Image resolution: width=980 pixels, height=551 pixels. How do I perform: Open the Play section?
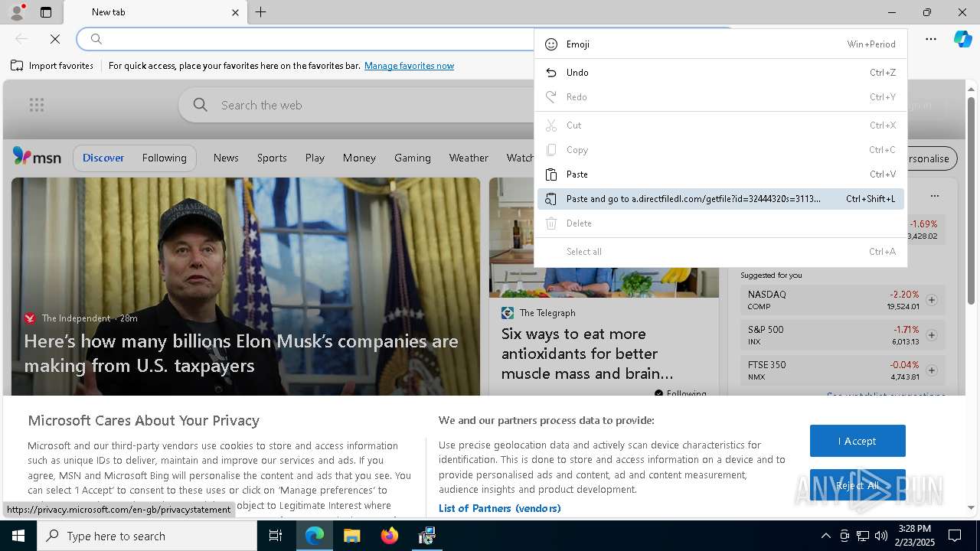[315, 158]
